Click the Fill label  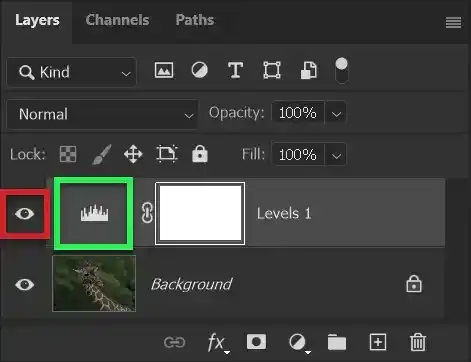pyautogui.click(x=253, y=154)
